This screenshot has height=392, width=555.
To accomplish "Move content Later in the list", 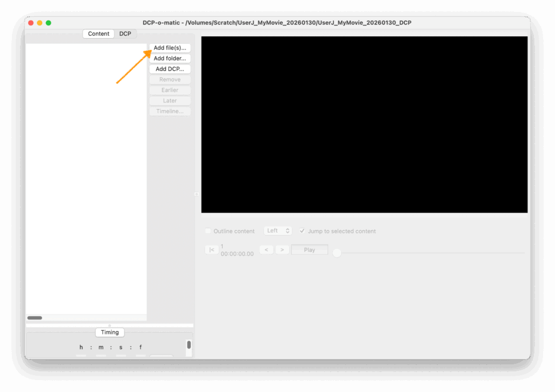I will pyautogui.click(x=170, y=101).
